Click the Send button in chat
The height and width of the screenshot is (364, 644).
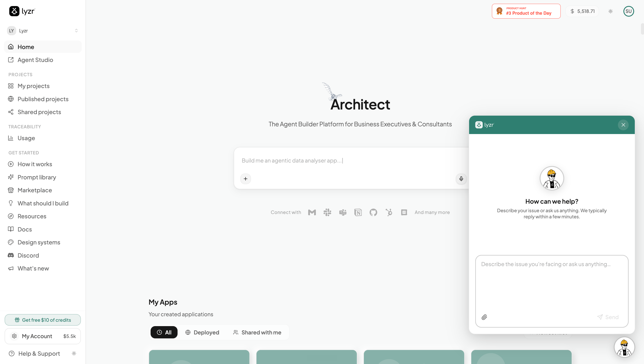tap(608, 317)
